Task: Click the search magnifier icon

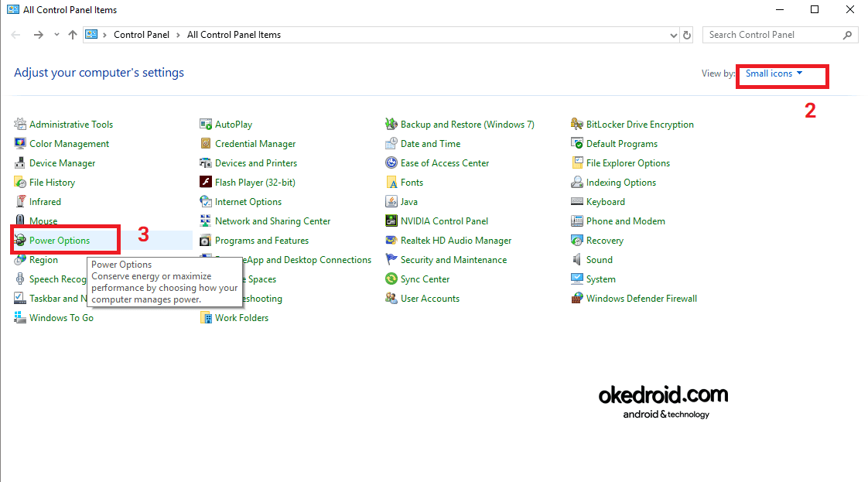Action: coord(847,35)
